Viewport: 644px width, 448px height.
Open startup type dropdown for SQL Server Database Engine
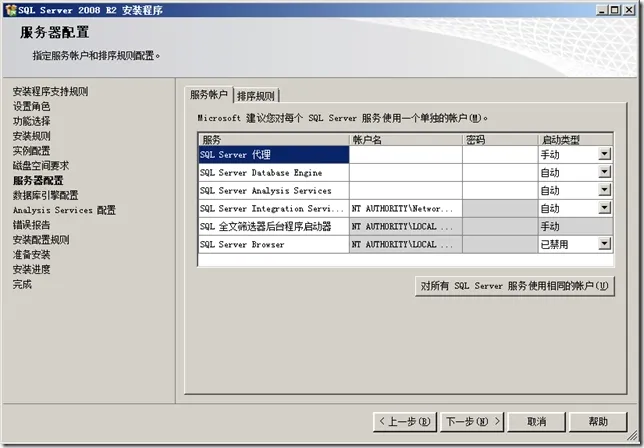coord(605,172)
